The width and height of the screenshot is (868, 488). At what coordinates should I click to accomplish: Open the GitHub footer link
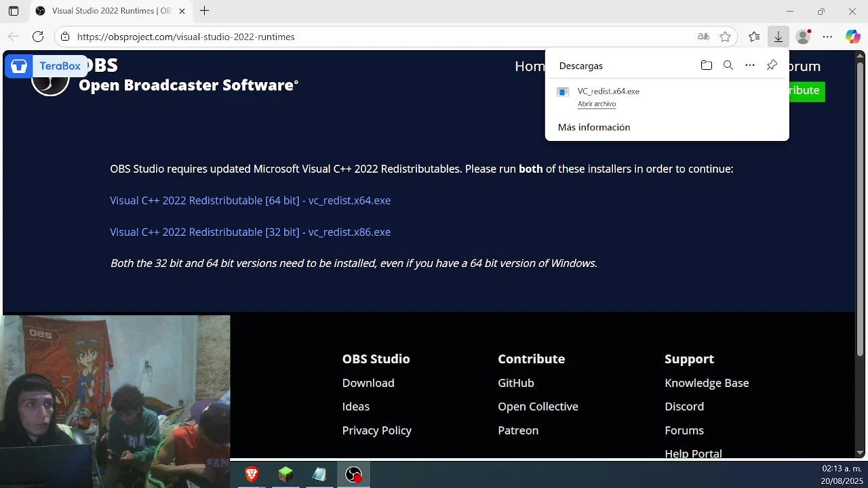point(516,383)
